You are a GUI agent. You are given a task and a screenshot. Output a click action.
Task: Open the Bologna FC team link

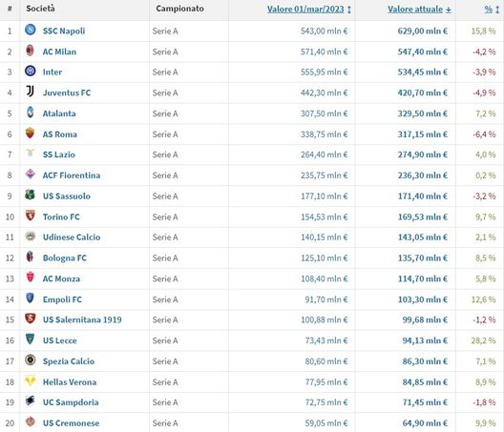[65, 258]
